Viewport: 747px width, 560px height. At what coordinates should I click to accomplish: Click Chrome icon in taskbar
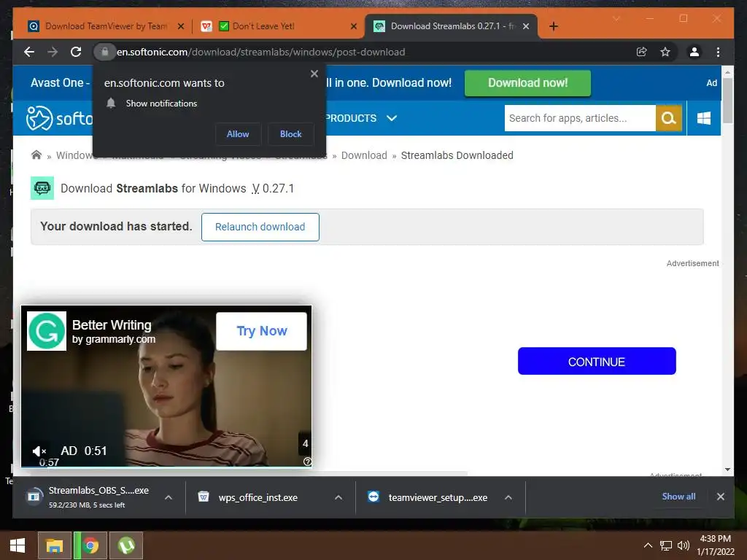point(90,545)
